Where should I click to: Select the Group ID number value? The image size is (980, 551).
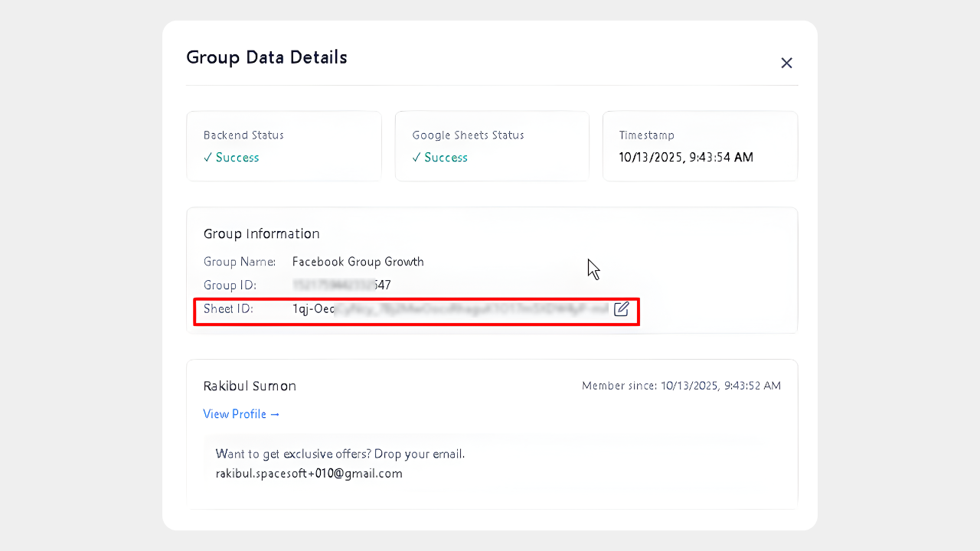(341, 285)
